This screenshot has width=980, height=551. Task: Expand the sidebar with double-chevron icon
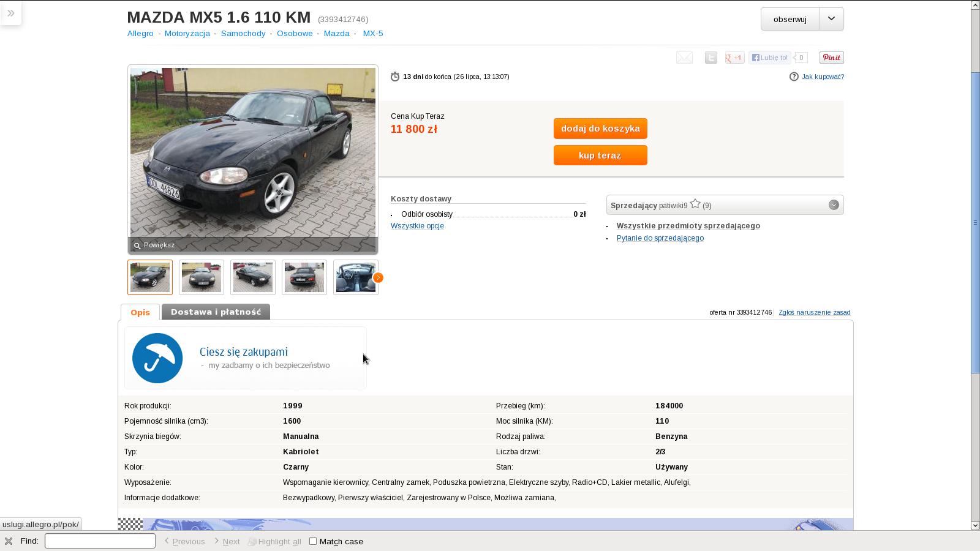11,13
